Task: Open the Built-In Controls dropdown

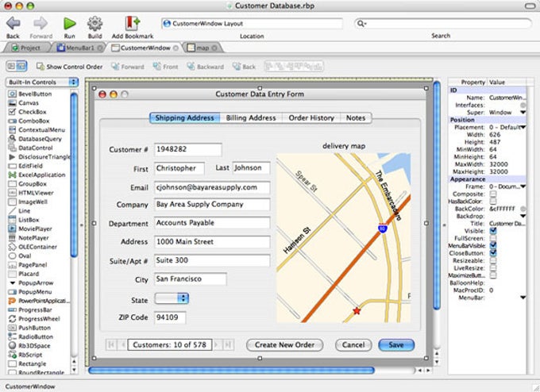Action: (x=42, y=82)
